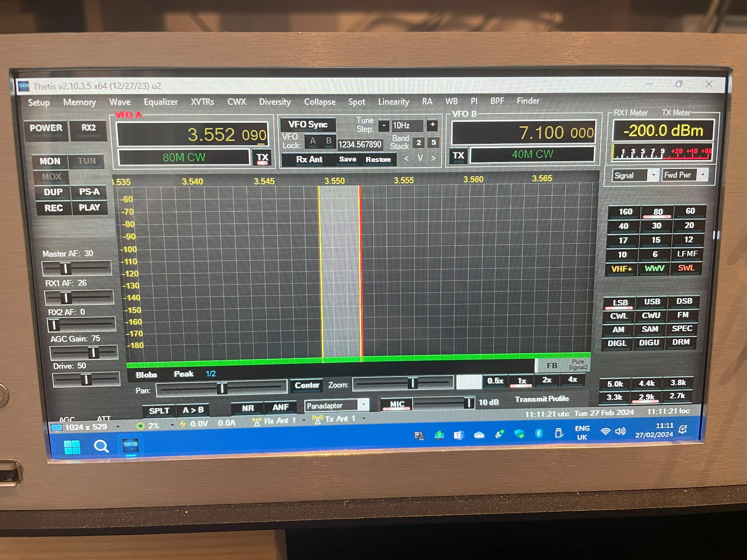Toggle the MIC button
Image resolution: width=747 pixels, height=560 pixels.
pos(397,404)
